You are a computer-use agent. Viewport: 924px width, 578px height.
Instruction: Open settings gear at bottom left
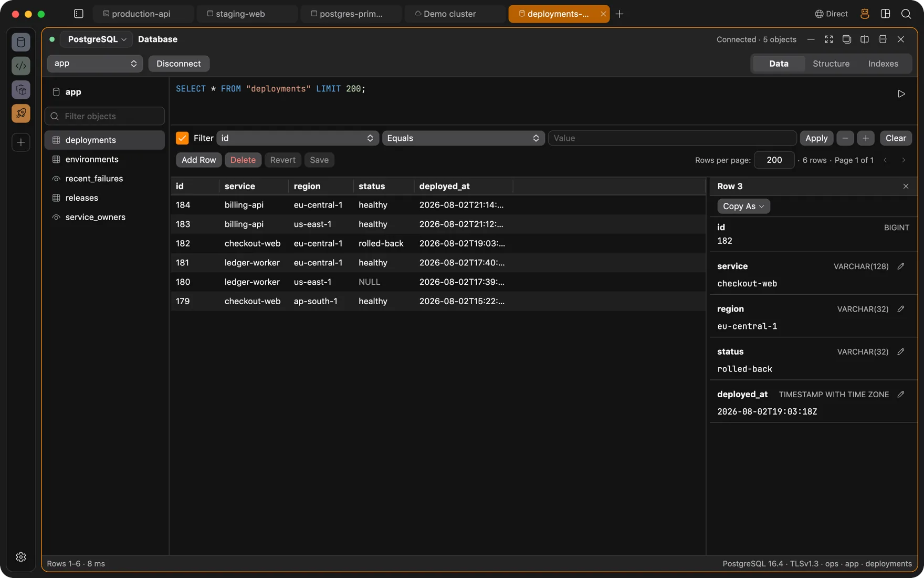[21, 557]
